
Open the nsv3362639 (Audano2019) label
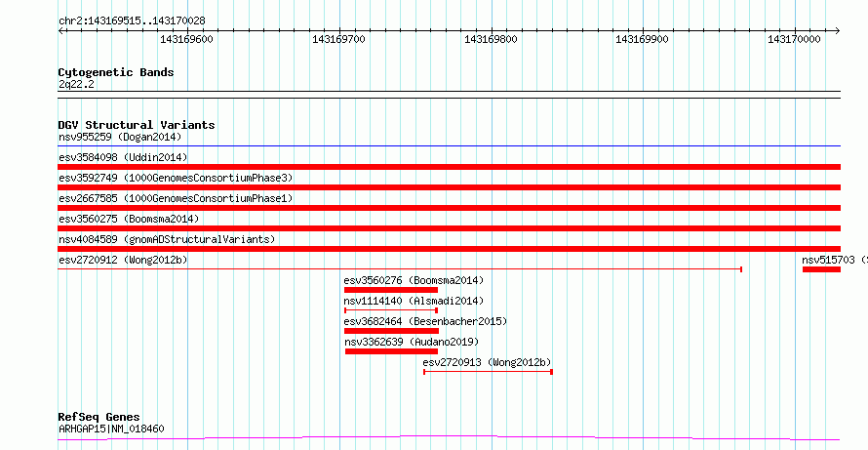point(412,342)
